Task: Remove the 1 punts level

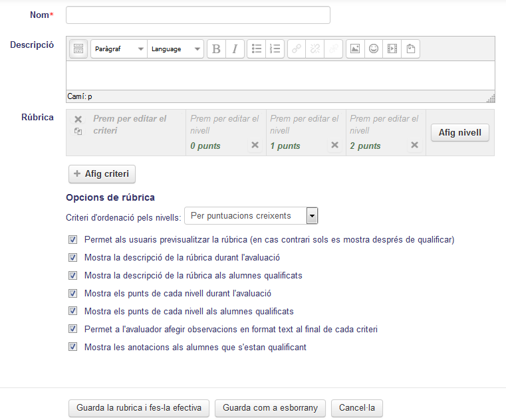Action: 334,145
